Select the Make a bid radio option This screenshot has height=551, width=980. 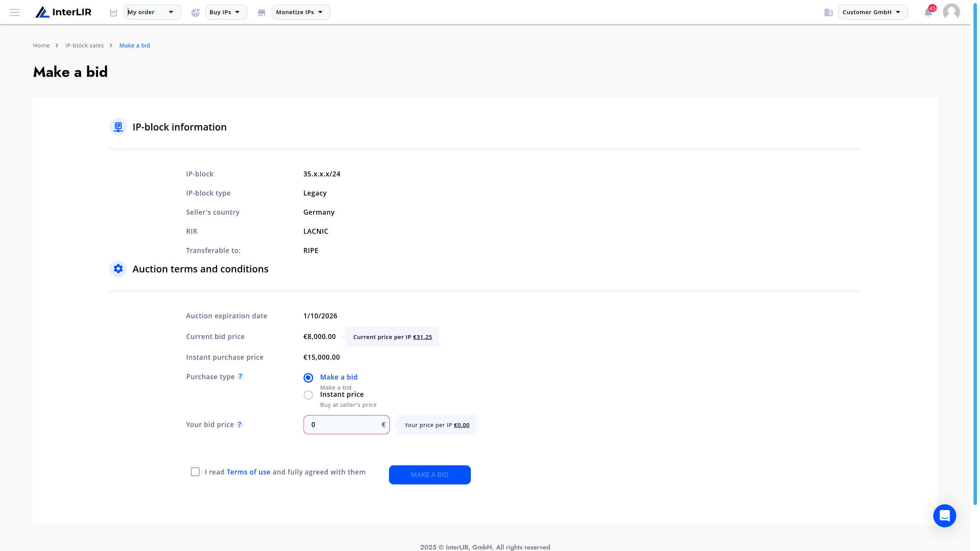[x=308, y=378]
